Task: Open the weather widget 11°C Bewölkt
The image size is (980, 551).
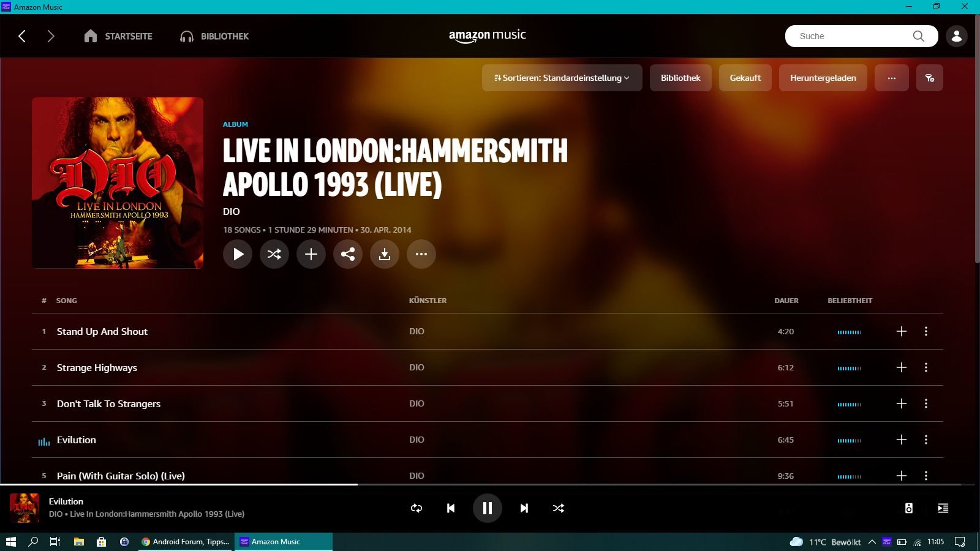Action: [825, 542]
